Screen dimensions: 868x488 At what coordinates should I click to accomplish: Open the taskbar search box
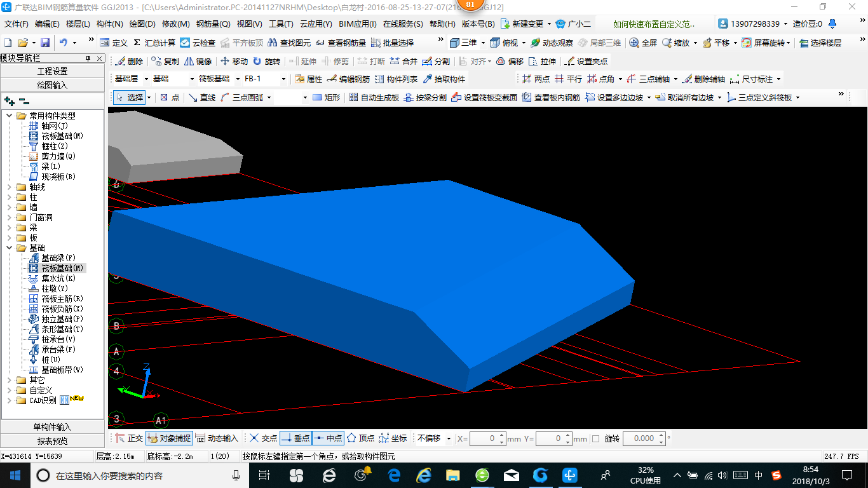click(x=140, y=475)
